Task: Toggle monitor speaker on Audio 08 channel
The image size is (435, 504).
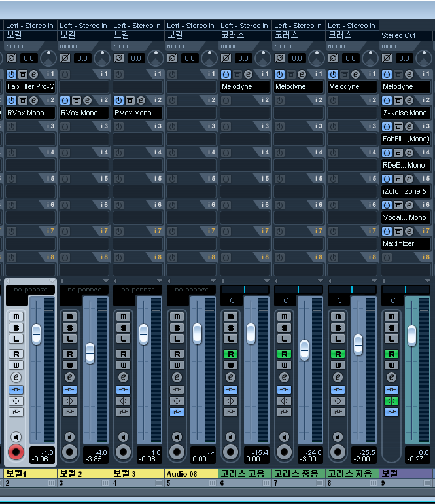Action: [177, 437]
